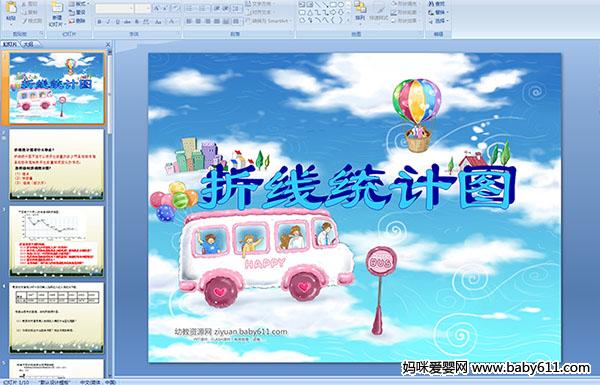
Task: Select slide three thumbnail with line chart
Action: [57, 241]
